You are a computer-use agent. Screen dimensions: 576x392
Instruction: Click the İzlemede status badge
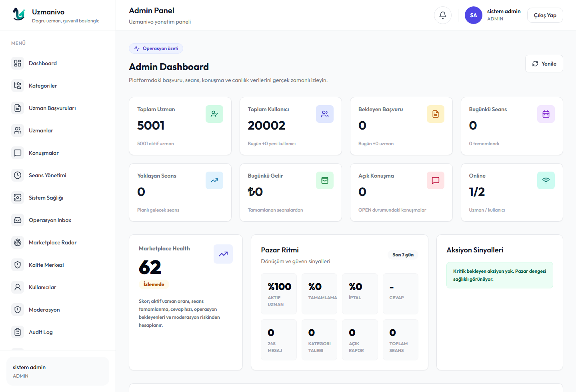coord(154,284)
